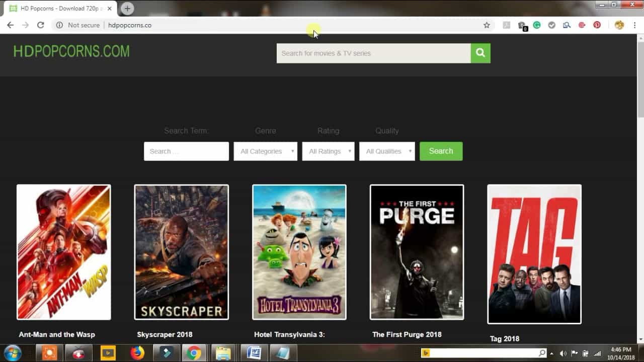The width and height of the screenshot is (644, 362).
Task: Open Action Center flag tray icon
Action: pyautogui.click(x=574, y=353)
